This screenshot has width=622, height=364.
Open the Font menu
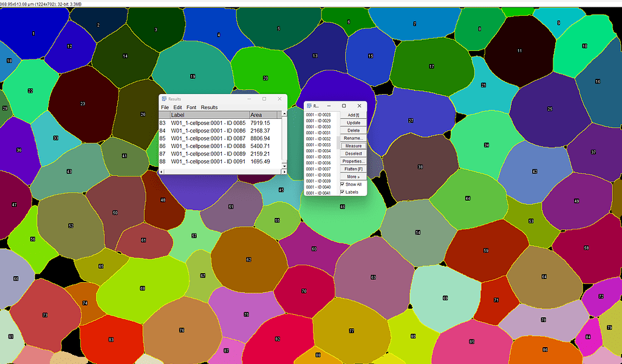click(191, 107)
